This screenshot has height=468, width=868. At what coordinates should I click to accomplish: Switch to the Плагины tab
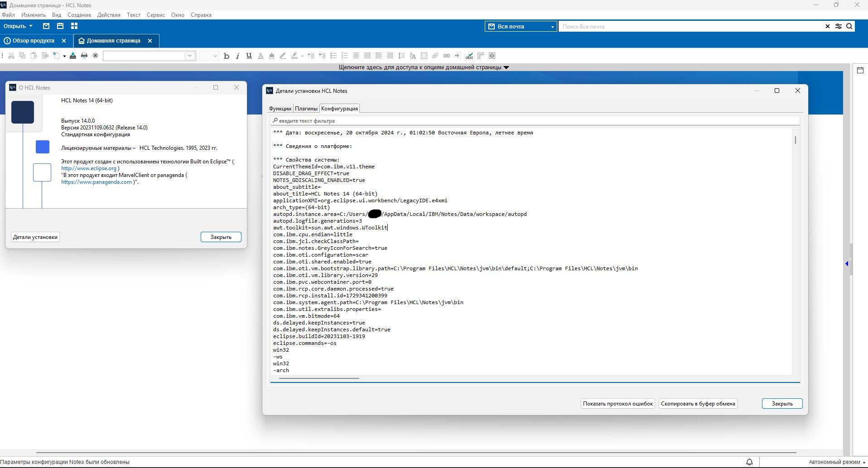click(x=306, y=109)
